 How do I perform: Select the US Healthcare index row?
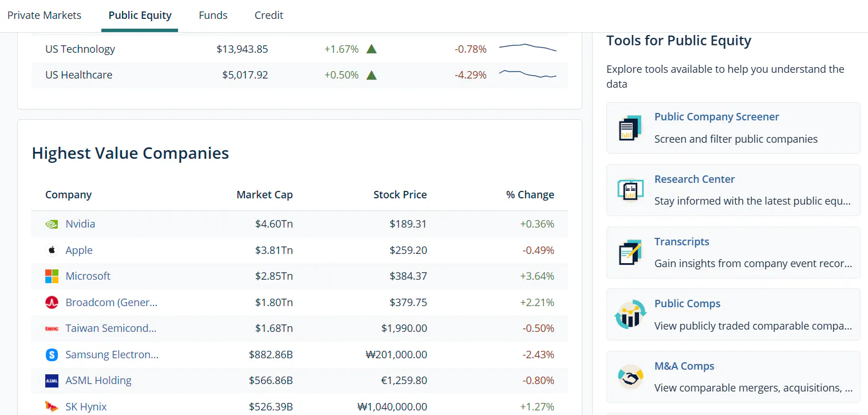pos(299,75)
